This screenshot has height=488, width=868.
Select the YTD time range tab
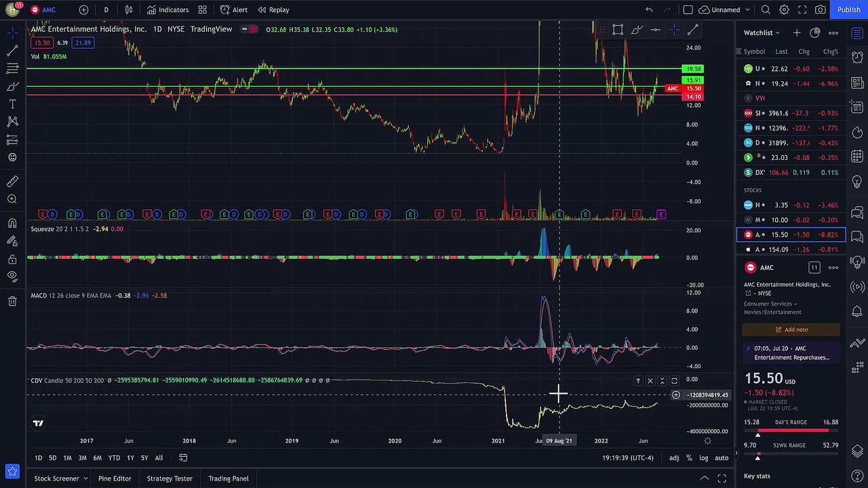tap(114, 458)
